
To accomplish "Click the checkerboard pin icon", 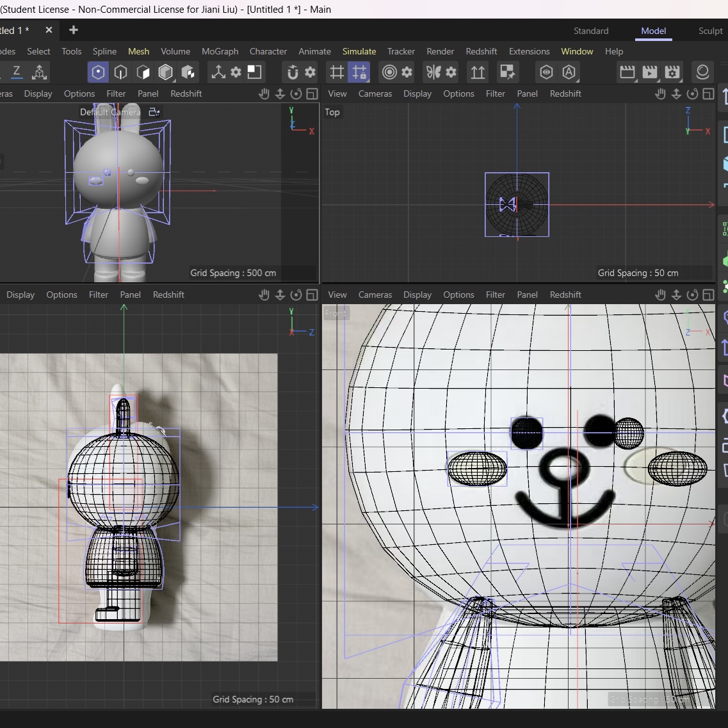I will tap(507, 72).
